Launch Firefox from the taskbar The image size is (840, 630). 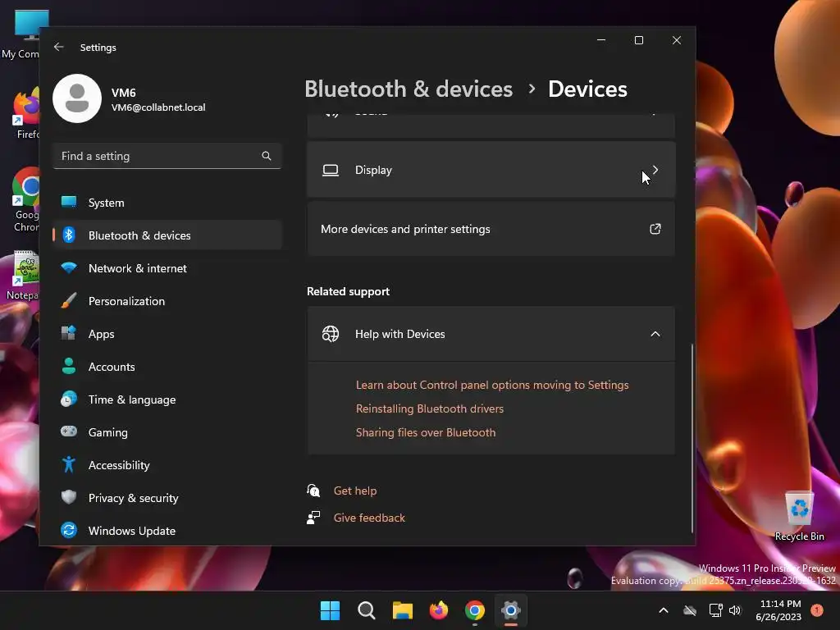[x=439, y=610]
